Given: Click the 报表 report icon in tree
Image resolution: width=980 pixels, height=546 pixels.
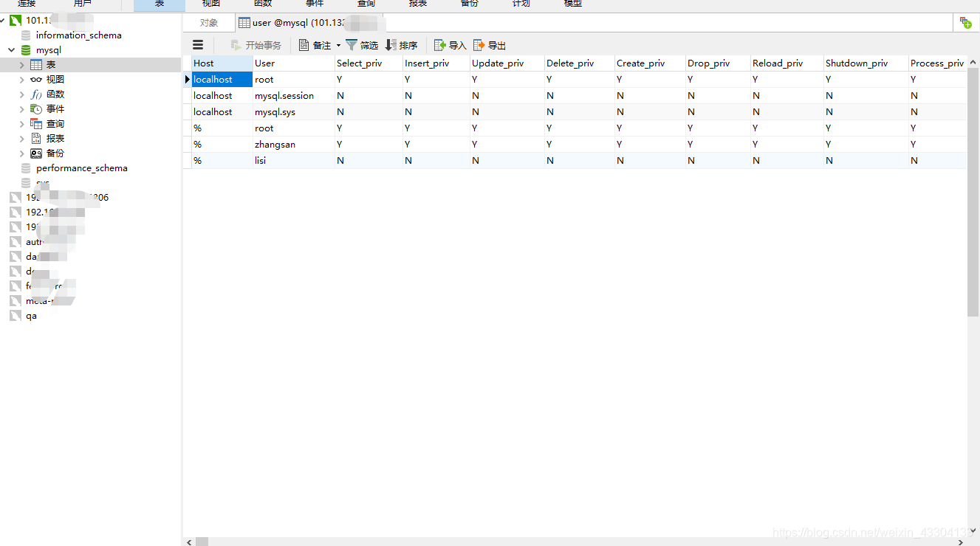Looking at the screenshot, I should tap(36, 139).
